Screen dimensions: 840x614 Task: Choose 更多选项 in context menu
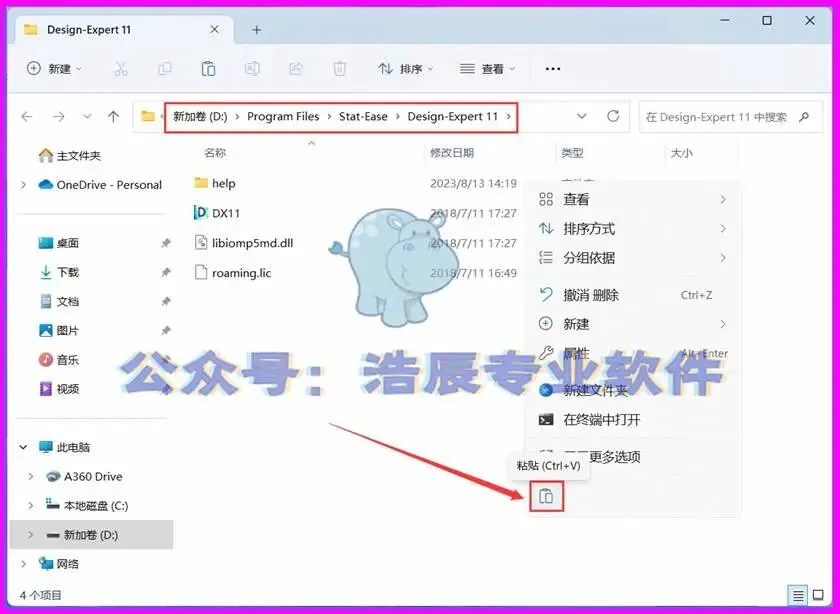(x=633, y=456)
